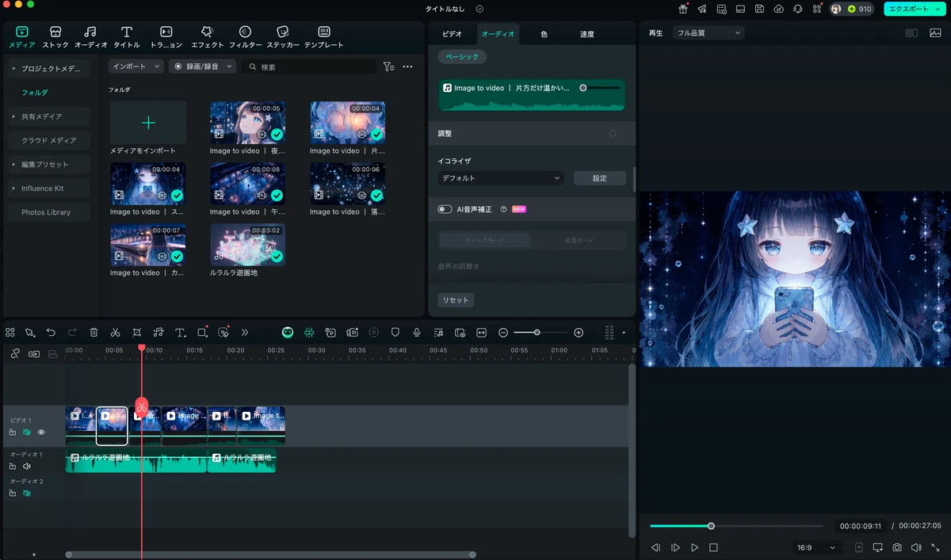Select the ルラルラ遊園地 media thumbnail
This screenshot has height=560, width=951.
[247, 244]
